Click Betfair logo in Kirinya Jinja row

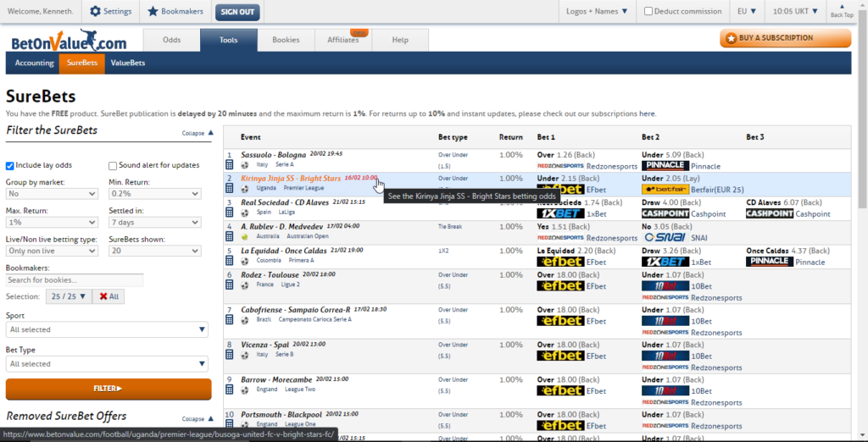(665, 189)
